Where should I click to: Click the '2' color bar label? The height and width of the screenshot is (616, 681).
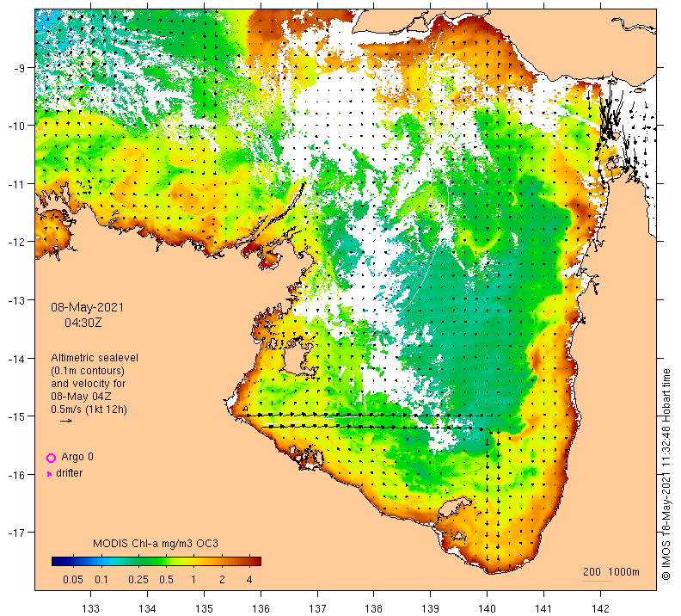[x=222, y=580]
